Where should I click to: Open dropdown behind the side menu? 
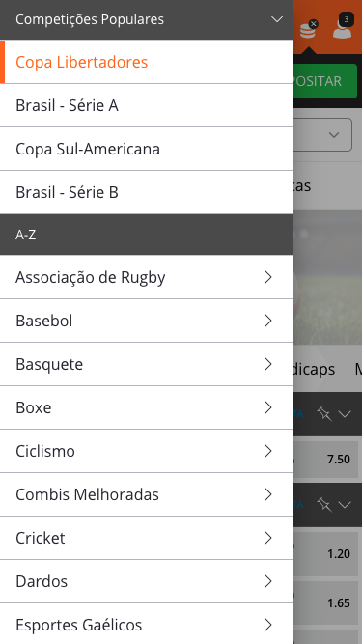322,135
